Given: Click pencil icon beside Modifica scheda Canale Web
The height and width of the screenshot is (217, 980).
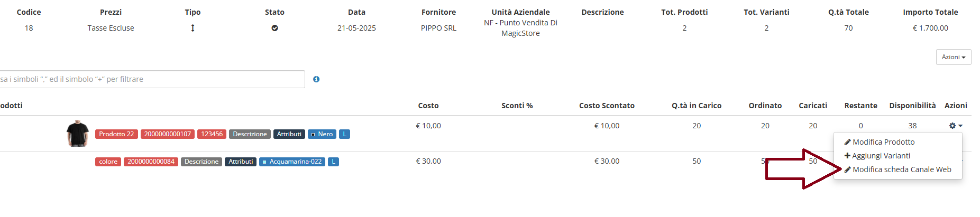Looking at the screenshot, I should coord(847,169).
